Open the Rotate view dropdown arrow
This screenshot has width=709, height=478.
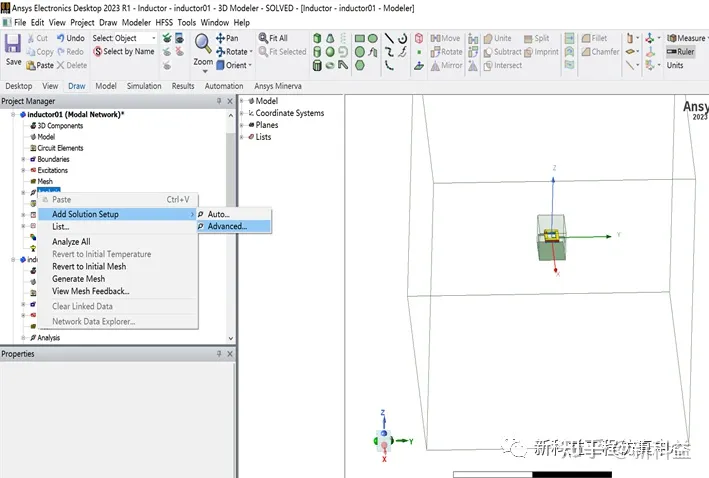tap(251, 52)
